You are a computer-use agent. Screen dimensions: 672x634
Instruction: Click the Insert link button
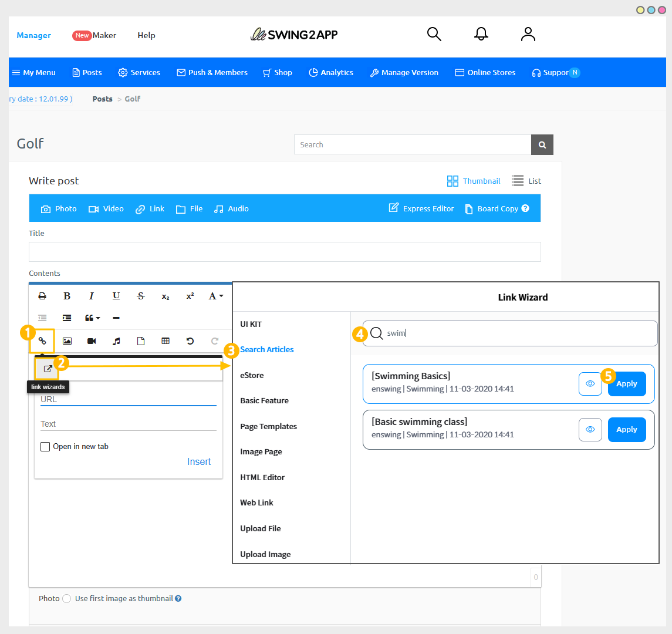coord(199,461)
